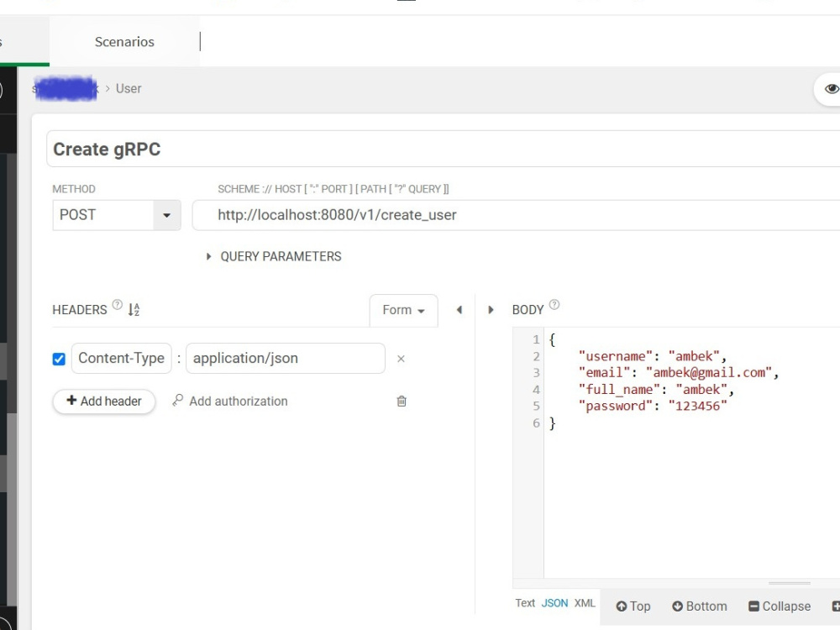Viewport: 840px width, 630px height.
Task: Delete all headers with trash icon
Action: [x=402, y=402]
